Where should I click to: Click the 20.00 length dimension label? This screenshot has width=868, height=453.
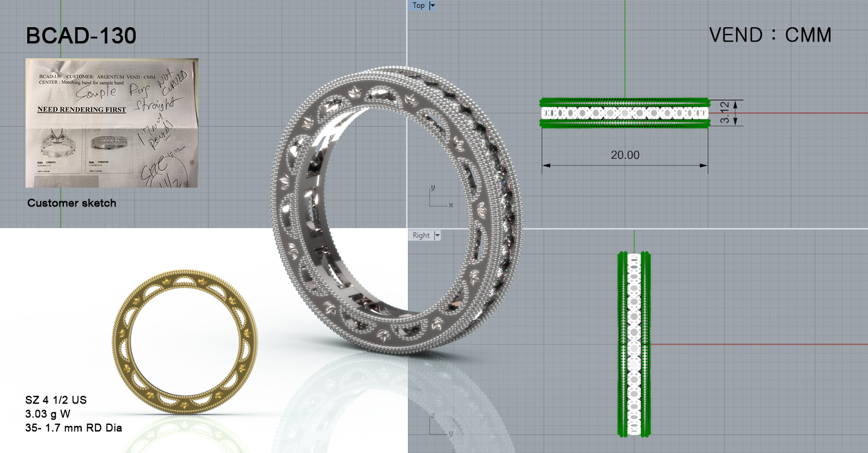tap(625, 155)
